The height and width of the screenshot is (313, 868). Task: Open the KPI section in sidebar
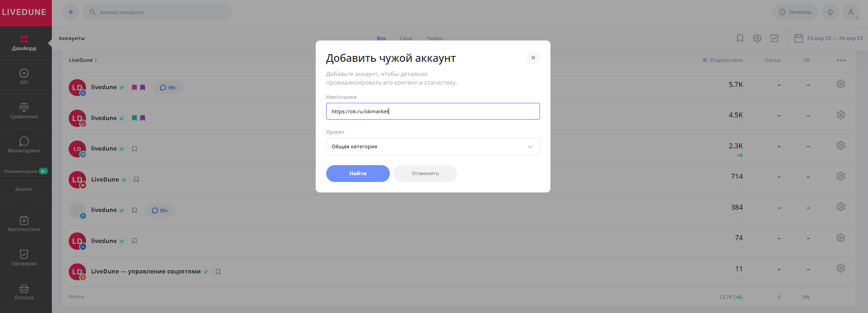tap(24, 76)
